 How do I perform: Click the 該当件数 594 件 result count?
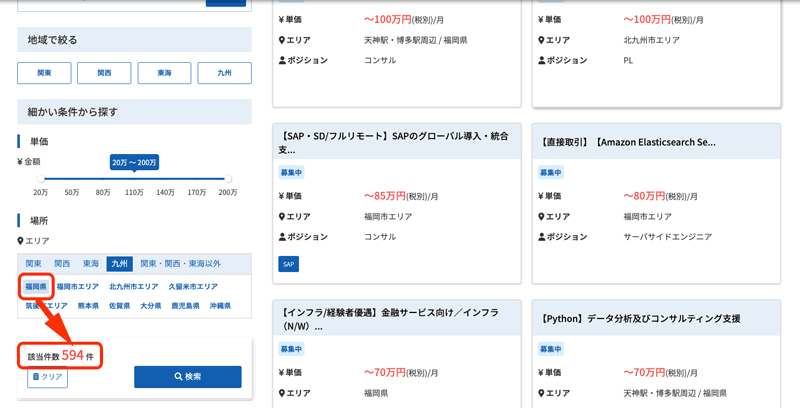(61, 356)
